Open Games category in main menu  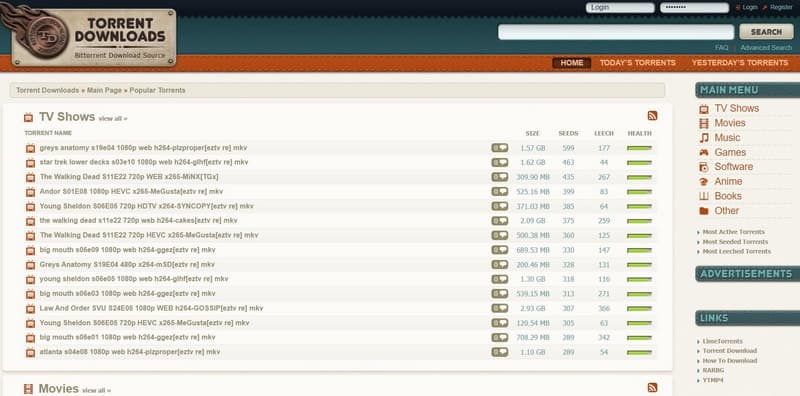pos(730,152)
